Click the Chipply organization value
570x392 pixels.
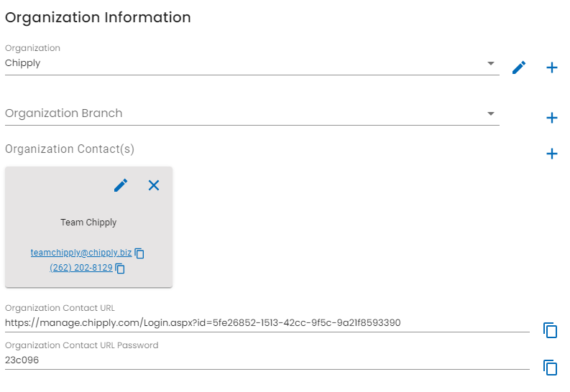click(22, 63)
